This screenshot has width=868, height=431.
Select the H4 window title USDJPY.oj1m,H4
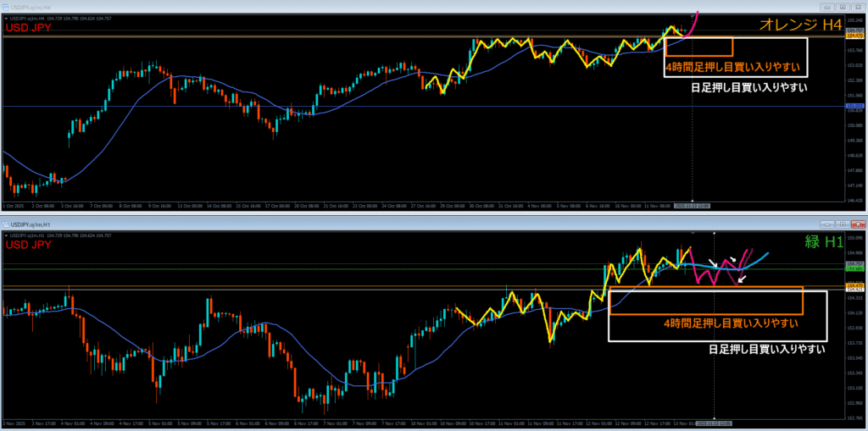(32, 8)
